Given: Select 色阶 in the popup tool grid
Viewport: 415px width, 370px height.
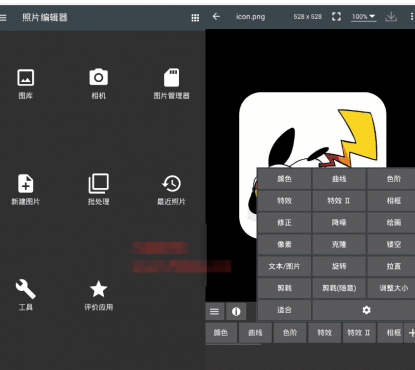Looking at the screenshot, I should click(x=393, y=179).
